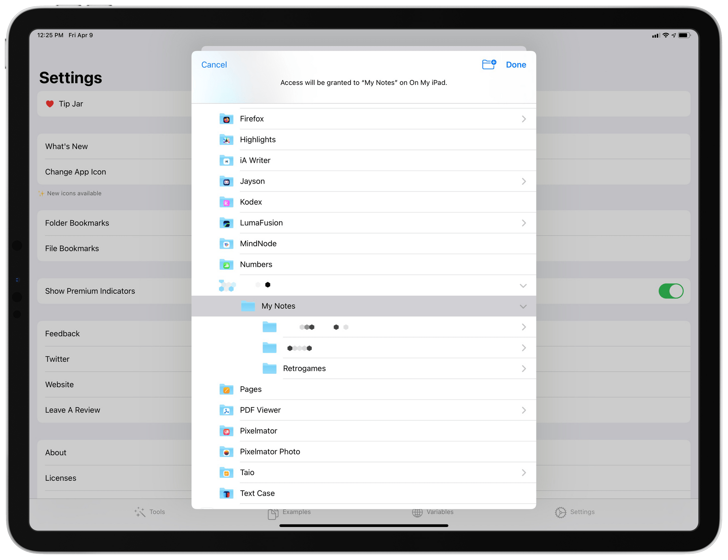Open the Jayson folder icon
The height and width of the screenshot is (560, 728).
[x=226, y=181]
